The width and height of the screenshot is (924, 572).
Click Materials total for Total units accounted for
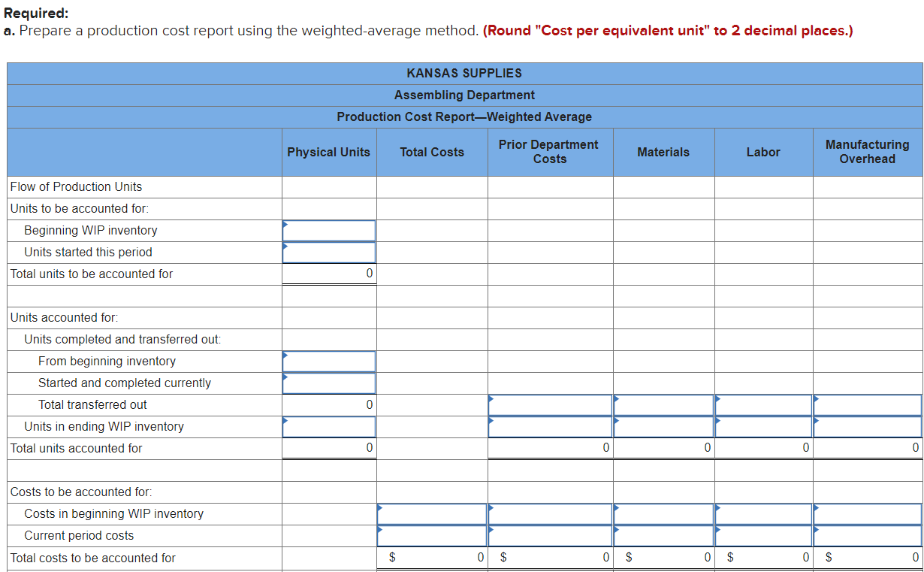(x=663, y=448)
